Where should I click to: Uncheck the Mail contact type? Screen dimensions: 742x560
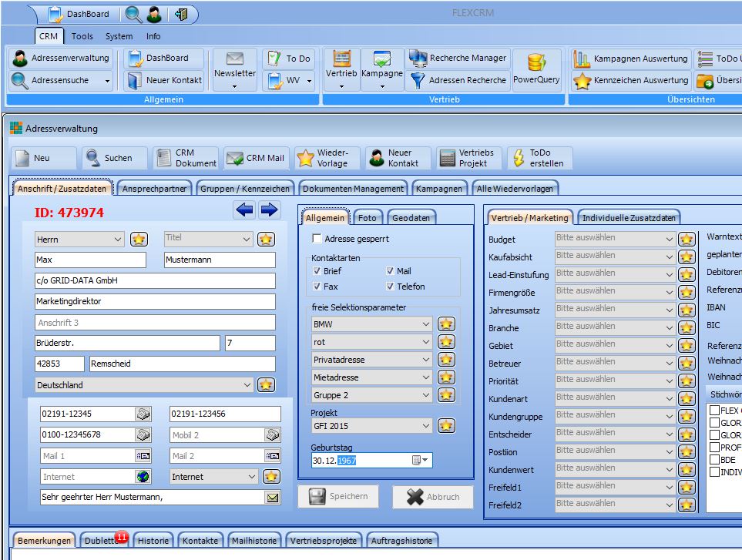pos(390,271)
